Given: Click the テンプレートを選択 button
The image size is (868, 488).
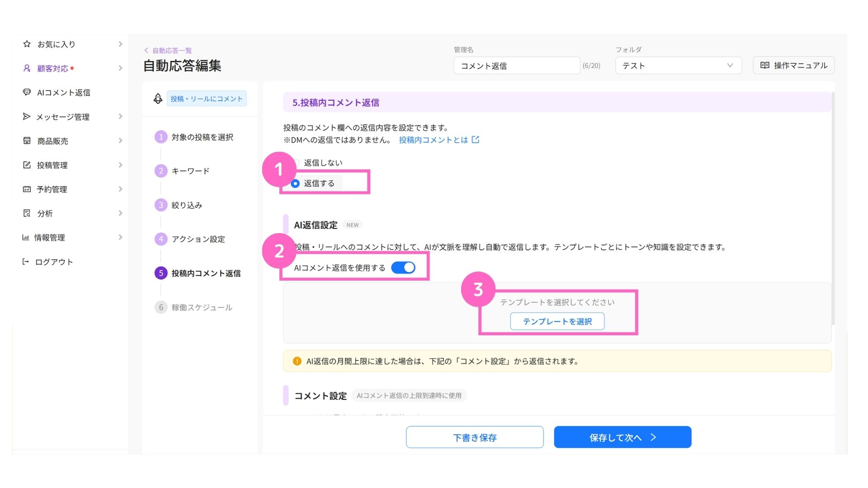Looking at the screenshot, I should (557, 321).
